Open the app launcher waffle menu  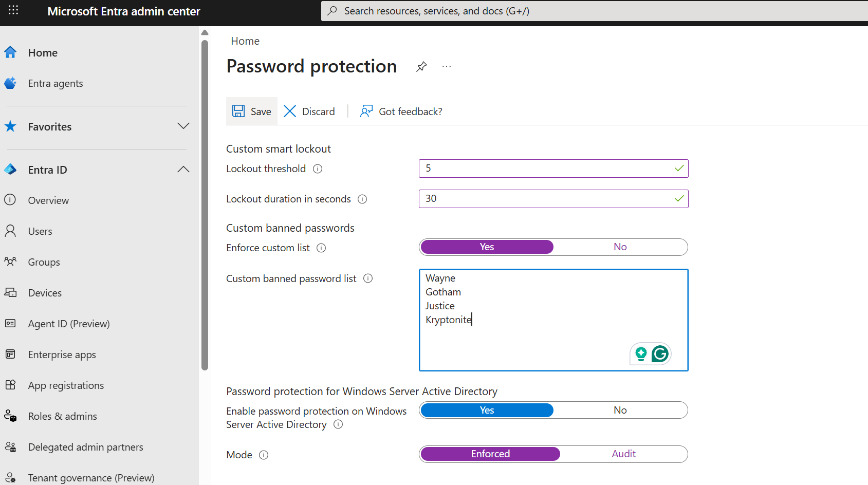[x=13, y=10]
